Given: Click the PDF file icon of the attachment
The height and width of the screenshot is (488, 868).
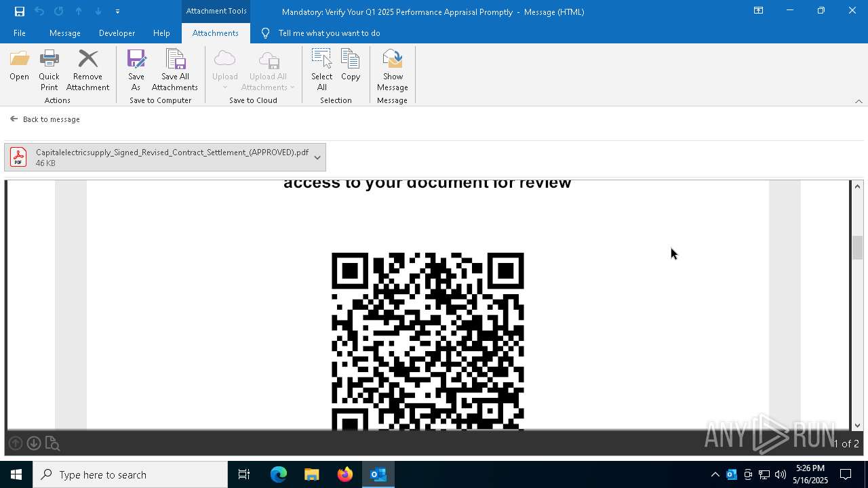Looking at the screenshot, I should [18, 157].
